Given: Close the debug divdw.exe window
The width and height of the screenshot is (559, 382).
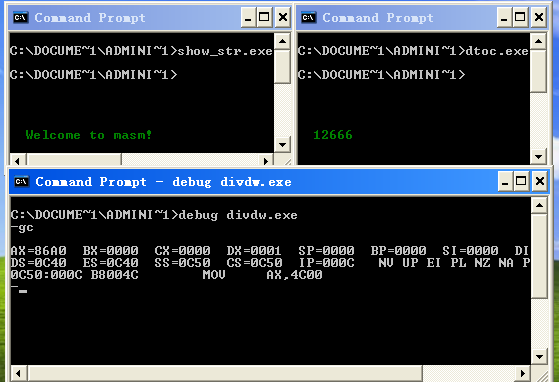Looking at the screenshot, I should [x=540, y=181].
